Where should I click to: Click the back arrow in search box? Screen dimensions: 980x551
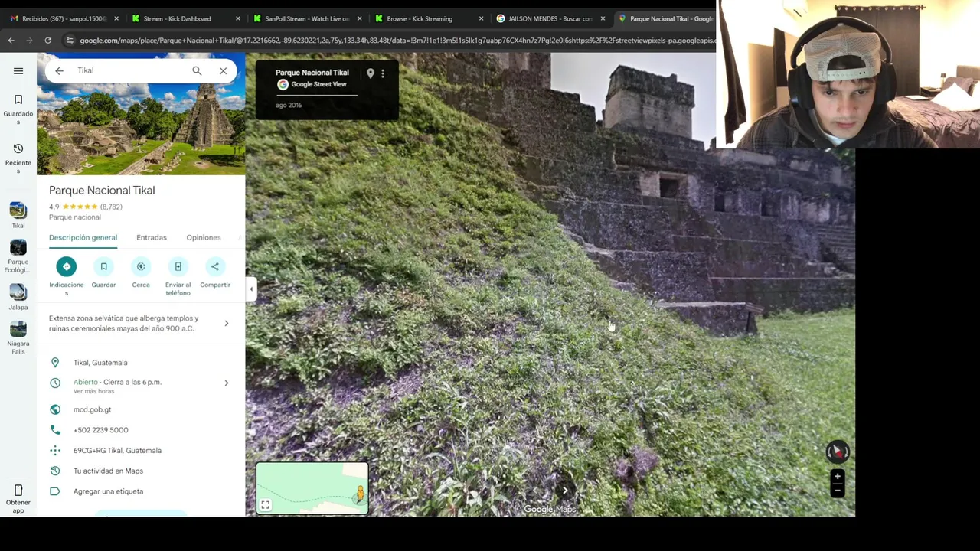pos(59,70)
